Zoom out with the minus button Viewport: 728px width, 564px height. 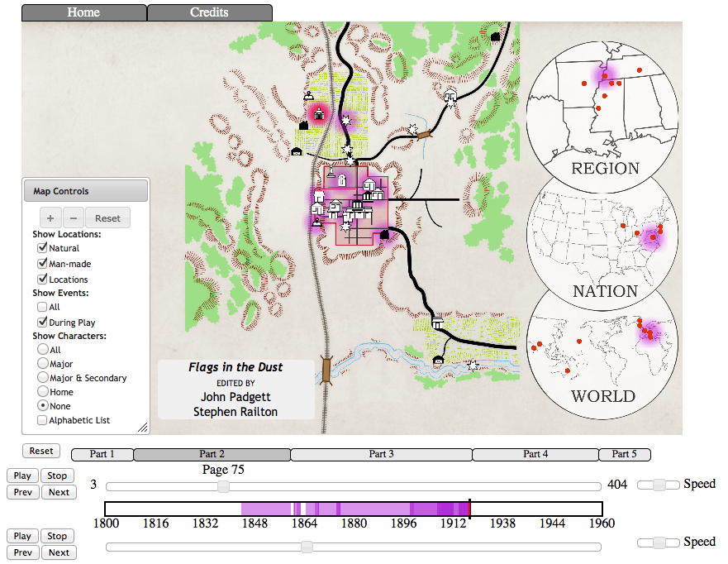tap(73, 218)
